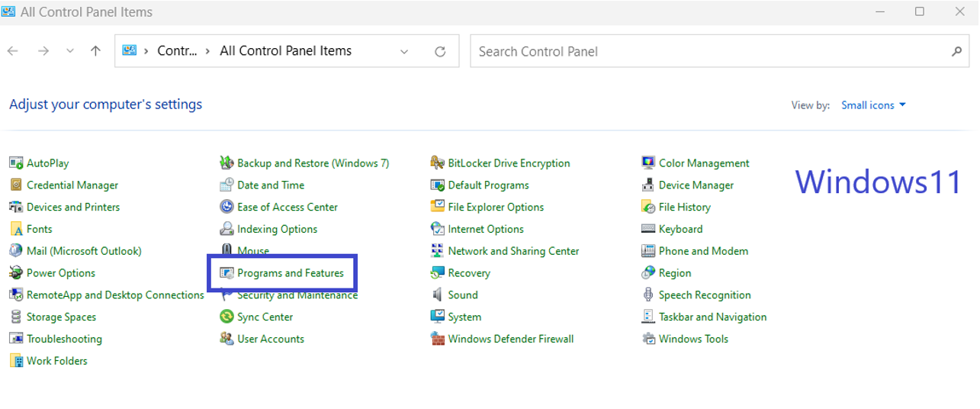Click the Network and Sharing Center icon
The height and width of the screenshot is (409, 980).
[x=437, y=251]
